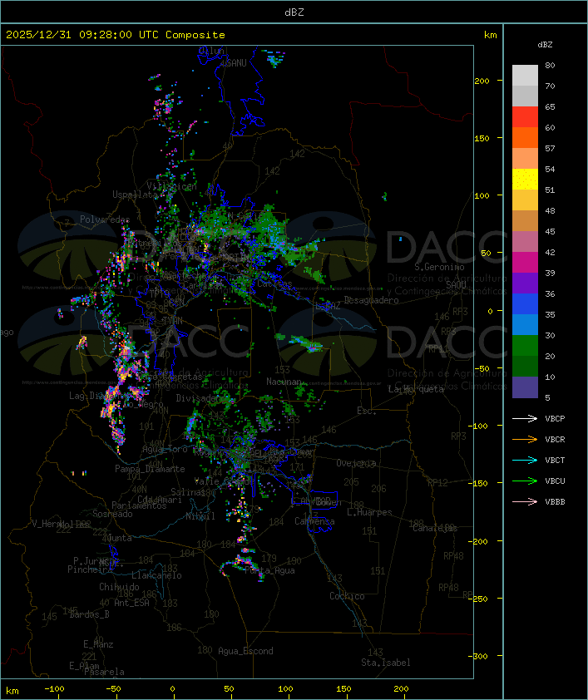588x700 pixels.
Task: Click the Nacunan map label
Action: [x=284, y=382]
